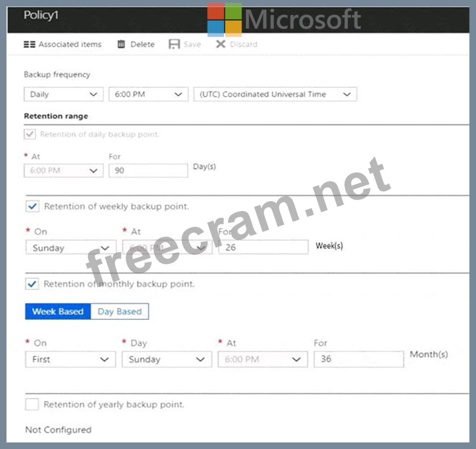
Task: Click the Discard X icon
Action: point(221,44)
